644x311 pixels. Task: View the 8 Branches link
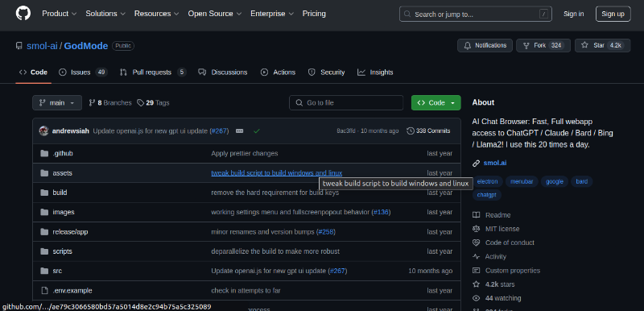tap(110, 102)
